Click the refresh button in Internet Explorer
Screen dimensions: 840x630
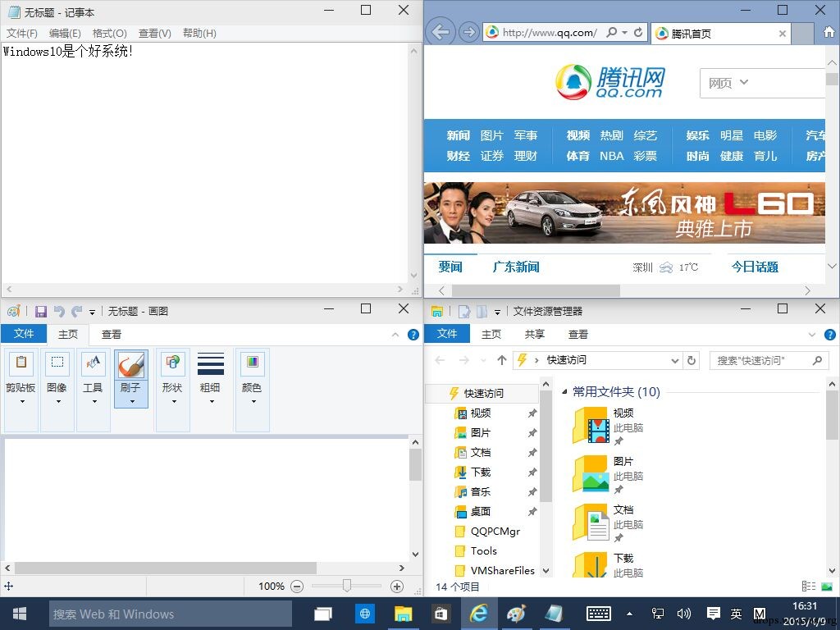(638, 33)
